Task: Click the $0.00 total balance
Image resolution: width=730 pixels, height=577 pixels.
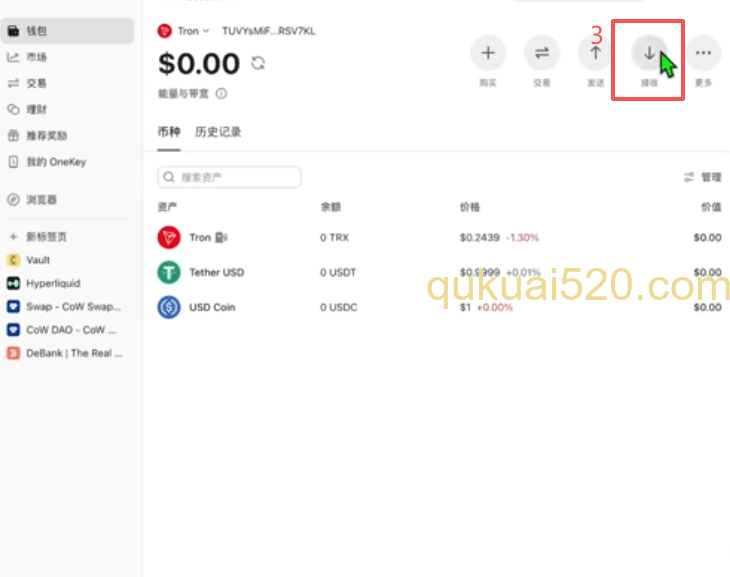Action: pyautogui.click(x=199, y=63)
